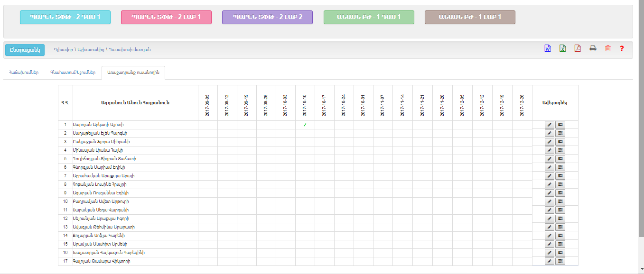This screenshot has width=644, height=274.
Task: Select purple ՊԱՐԵՆ ՏՓԹ - 2 ԼԱԲ 2 button
Action: 267,17
